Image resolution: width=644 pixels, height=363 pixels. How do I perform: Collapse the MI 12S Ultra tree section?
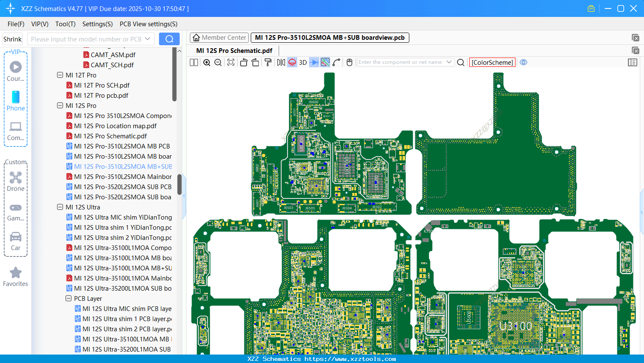pyautogui.click(x=60, y=207)
